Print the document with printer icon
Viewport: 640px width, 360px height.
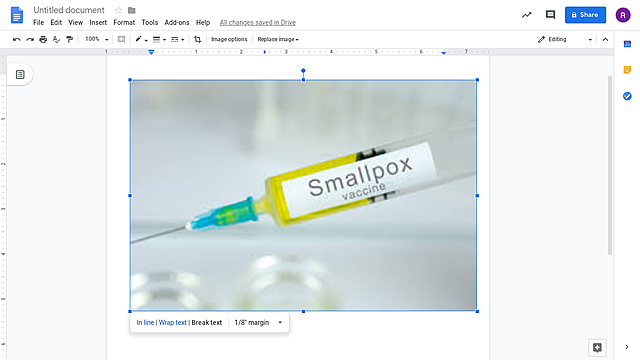[x=43, y=39]
